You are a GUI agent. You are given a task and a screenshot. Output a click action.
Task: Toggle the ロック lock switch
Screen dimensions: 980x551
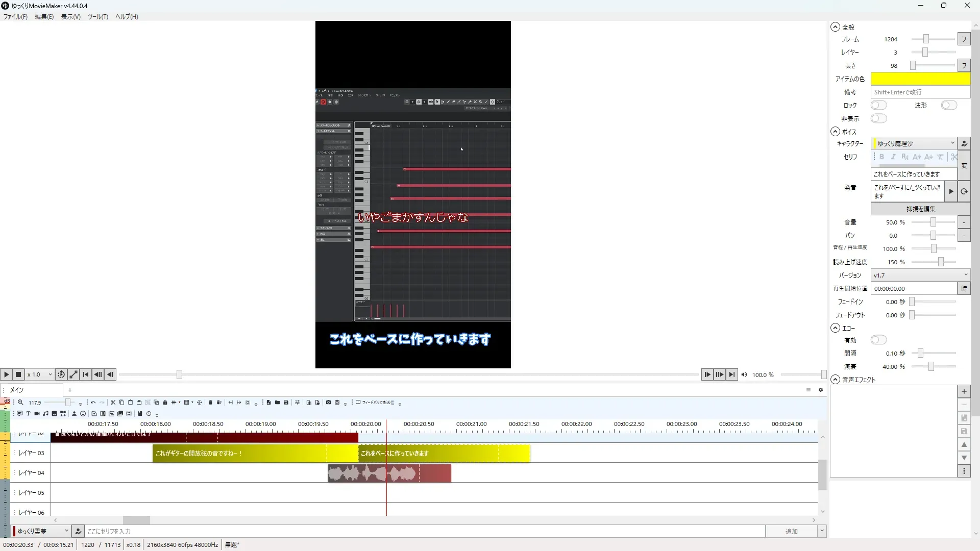(x=878, y=105)
